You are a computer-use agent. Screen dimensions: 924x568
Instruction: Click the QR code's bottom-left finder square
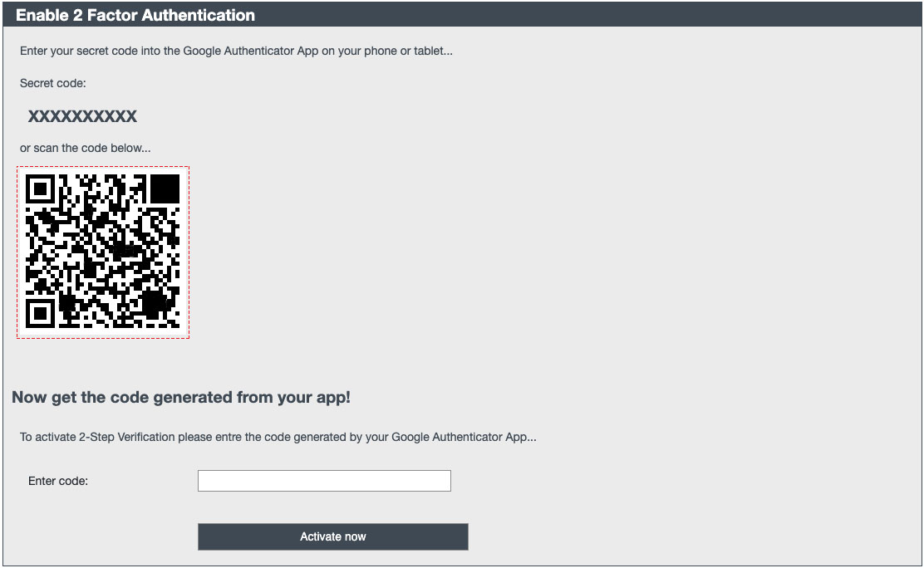pyautogui.click(x=40, y=313)
